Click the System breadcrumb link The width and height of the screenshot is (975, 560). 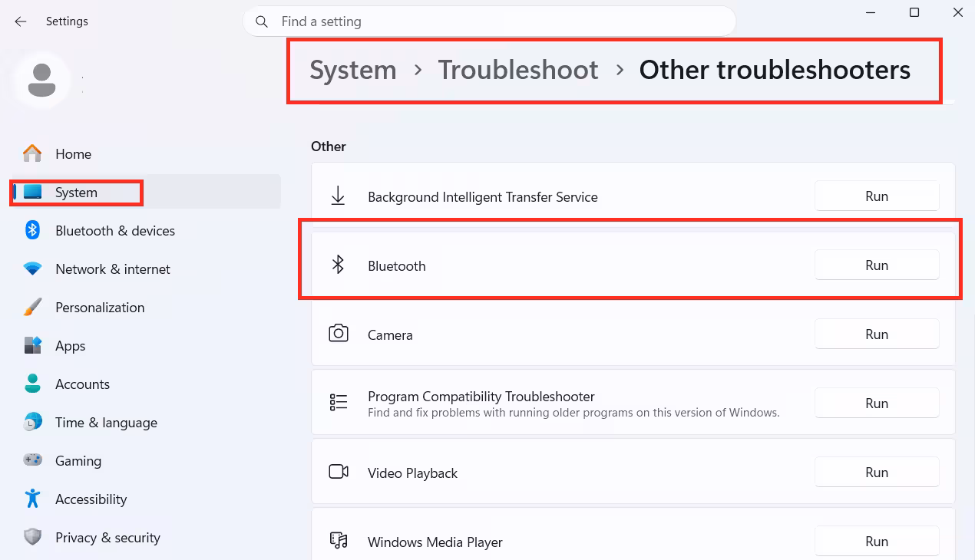click(353, 70)
